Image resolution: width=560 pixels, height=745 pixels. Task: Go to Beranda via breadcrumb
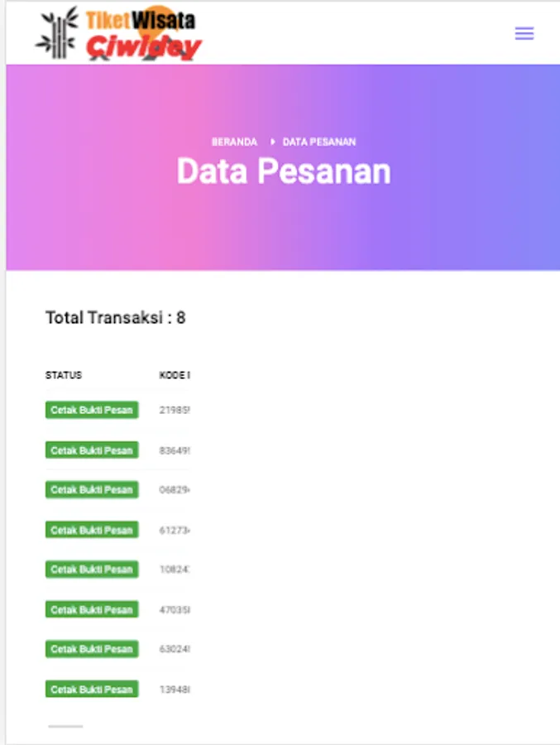coord(234,142)
